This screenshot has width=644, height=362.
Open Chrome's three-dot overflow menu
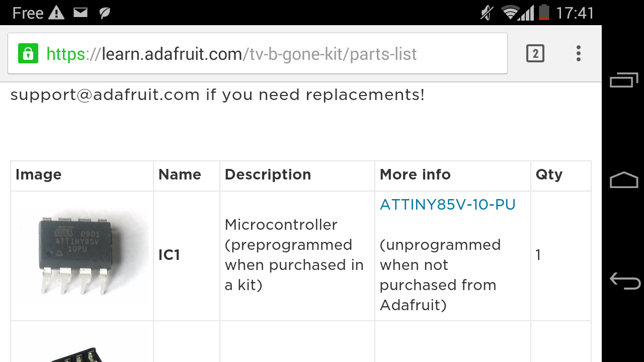pos(579,53)
